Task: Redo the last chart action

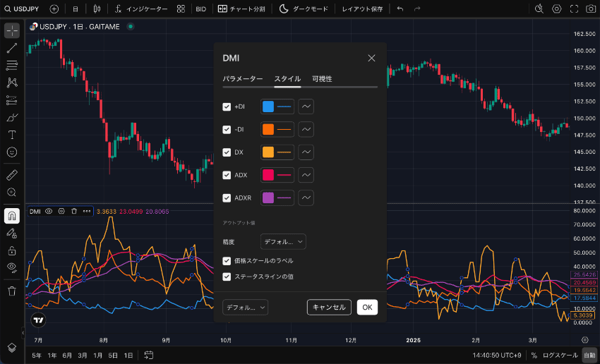Action: pyautogui.click(x=417, y=8)
